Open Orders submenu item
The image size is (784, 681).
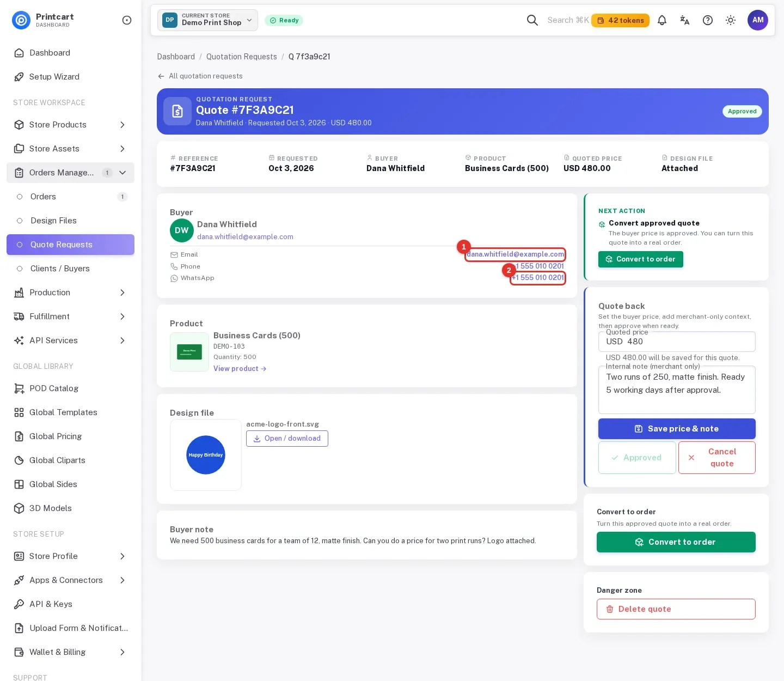tap(70, 197)
